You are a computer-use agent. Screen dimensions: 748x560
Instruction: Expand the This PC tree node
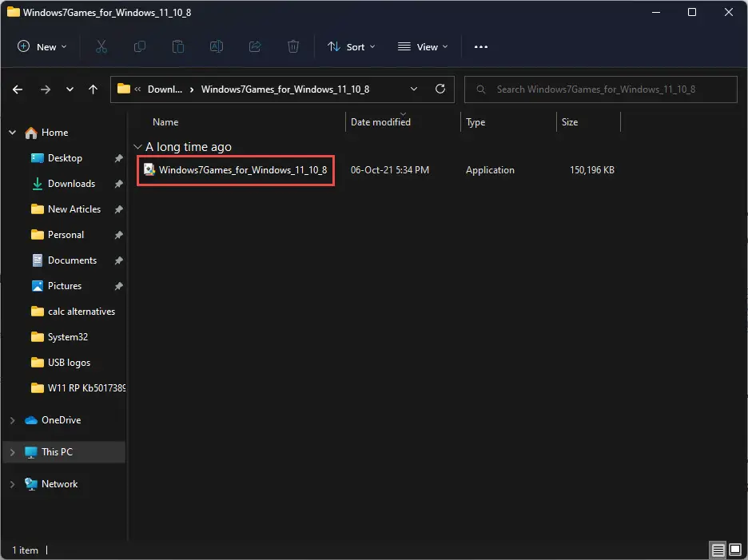[13, 451]
